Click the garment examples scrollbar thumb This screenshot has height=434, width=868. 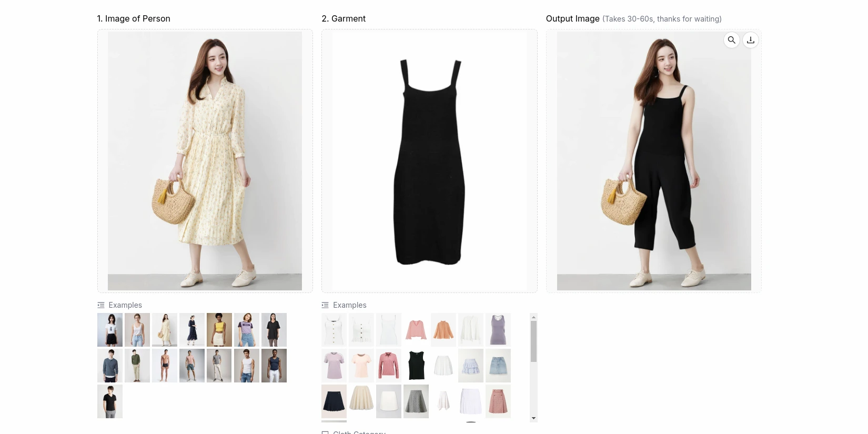533,341
